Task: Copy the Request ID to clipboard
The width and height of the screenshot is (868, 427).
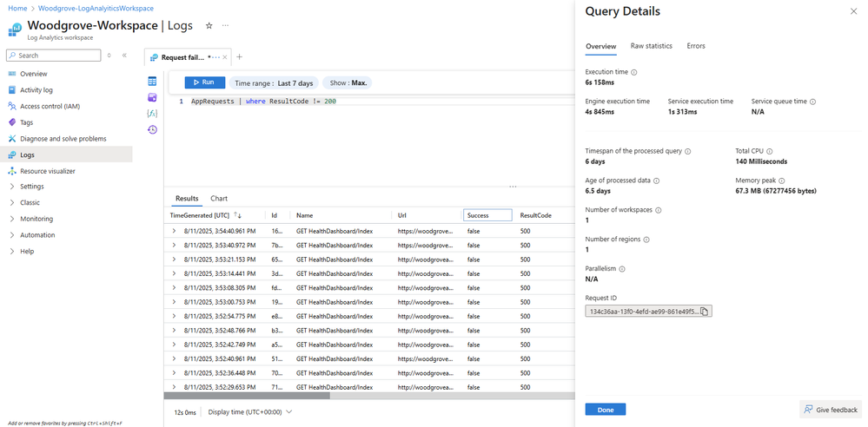Action: (705, 312)
